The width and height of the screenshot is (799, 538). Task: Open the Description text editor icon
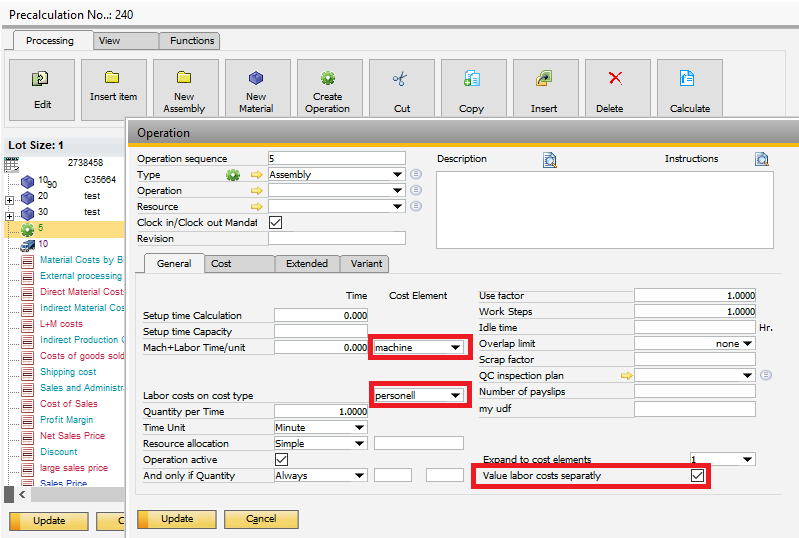pos(549,159)
